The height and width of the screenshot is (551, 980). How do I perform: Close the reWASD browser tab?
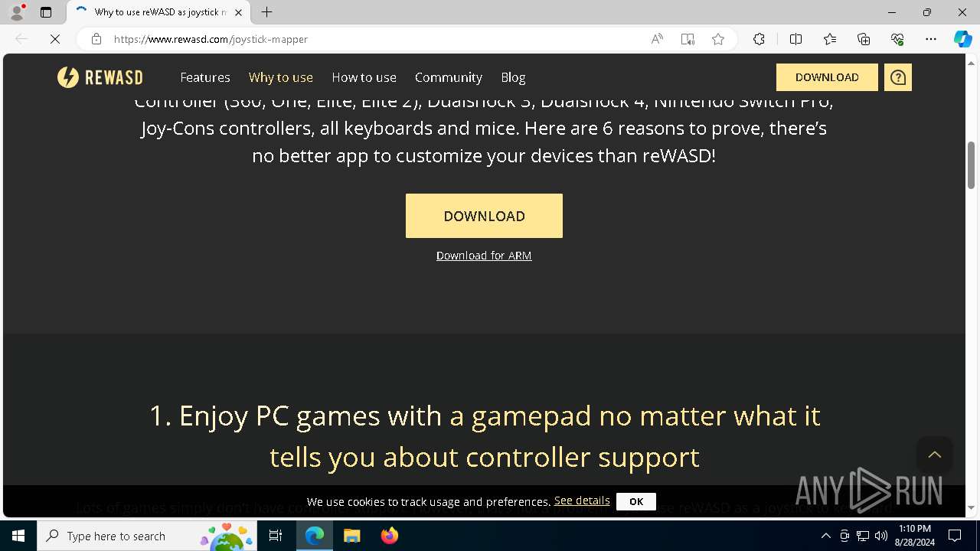point(239,12)
